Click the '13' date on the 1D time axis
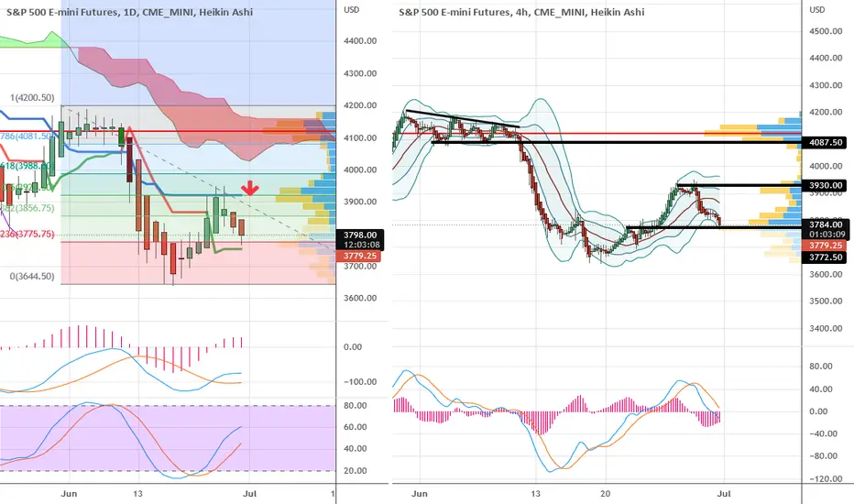The height and width of the screenshot is (504, 854). (137, 494)
